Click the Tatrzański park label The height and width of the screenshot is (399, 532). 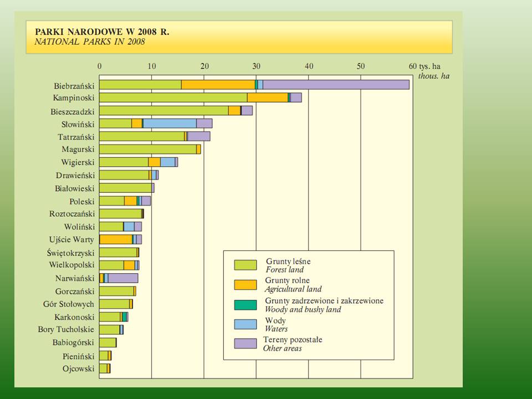coord(76,137)
